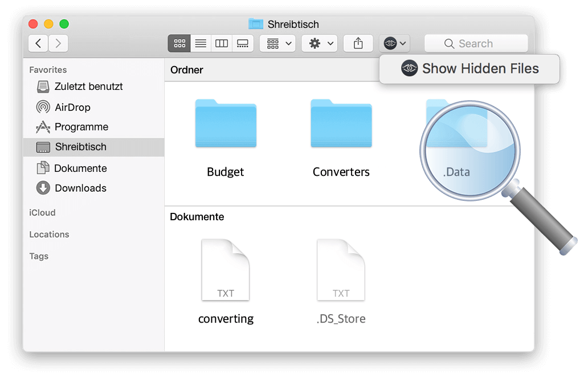The height and width of the screenshot is (387, 588).
Task: Click the Budget folder name label
Action: [226, 172]
